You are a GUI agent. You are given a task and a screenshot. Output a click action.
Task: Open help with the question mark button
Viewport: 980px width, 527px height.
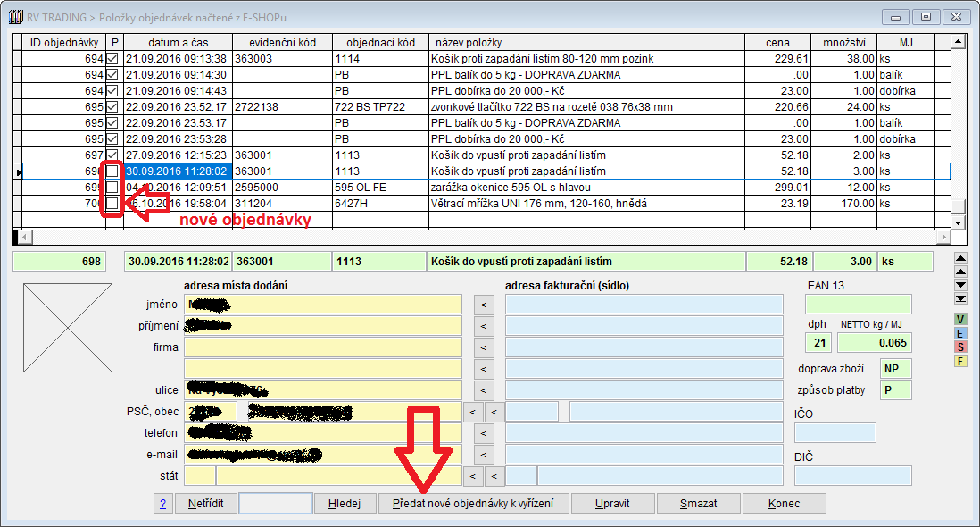pyautogui.click(x=162, y=504)
